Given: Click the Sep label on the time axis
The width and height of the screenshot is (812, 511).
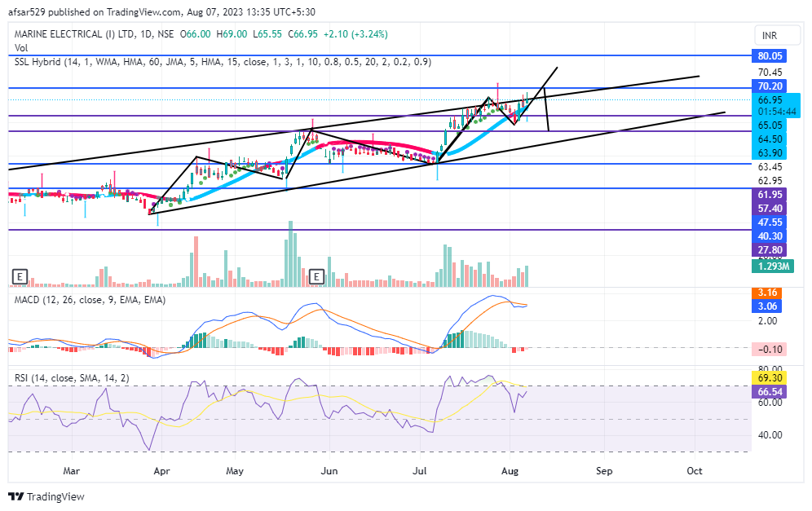Looking at the screenshot, I should point(604,471).
